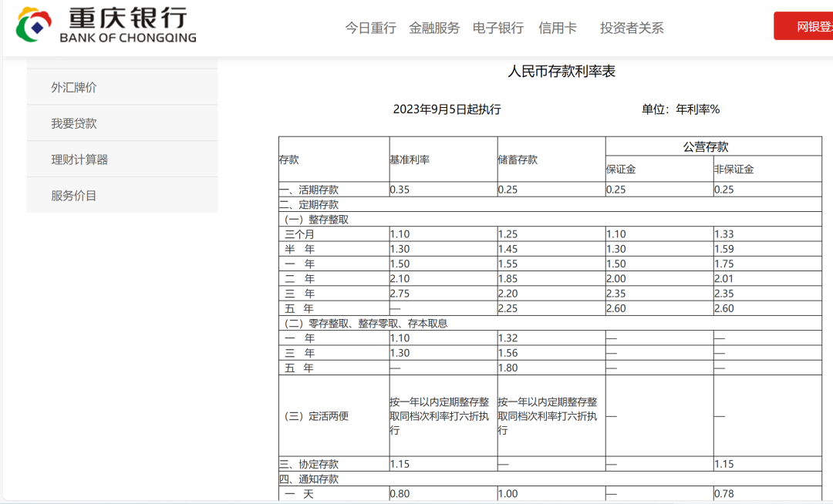Go to the 信用卡 section
This screenshot has width=833, height=504.
pyautogui.click(x=558, y=28)
